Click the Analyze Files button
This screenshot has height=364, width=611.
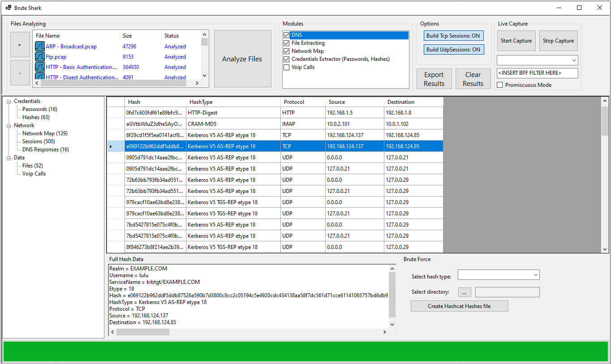pos(242,59)
